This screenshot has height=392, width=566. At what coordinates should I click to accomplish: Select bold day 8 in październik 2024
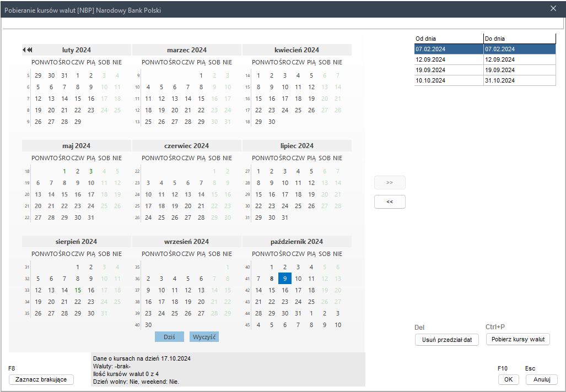click(x=272, y=279)
